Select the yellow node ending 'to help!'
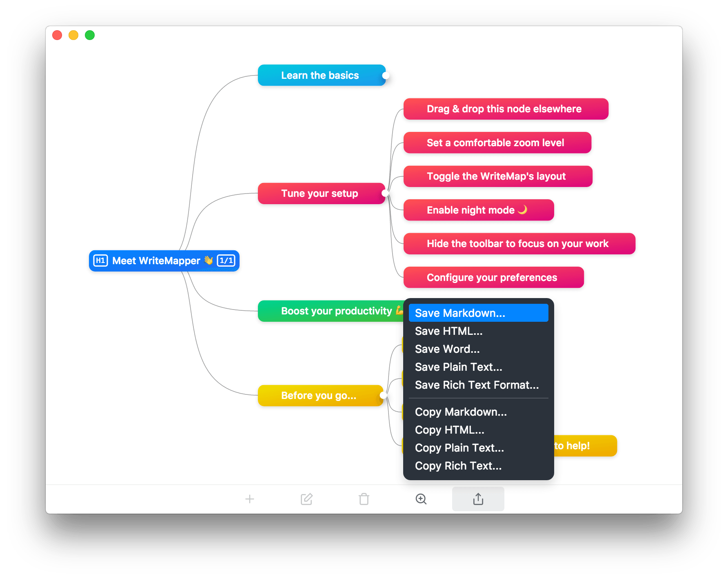 [585, 446]
